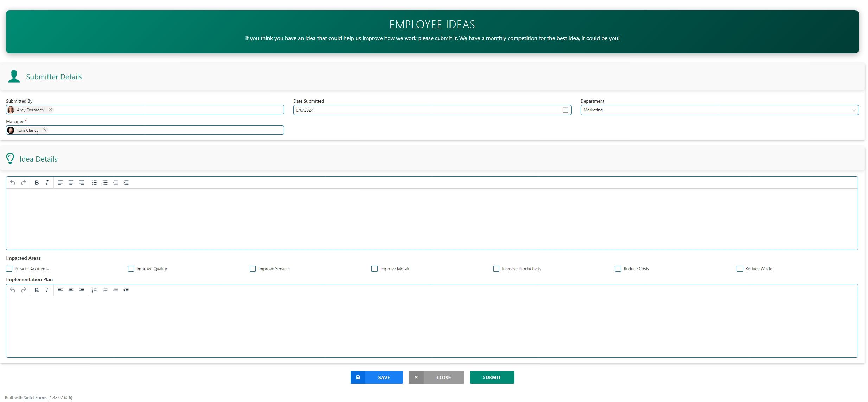Check the Prevent Accidents checkbox
The height and width of the screenshot is (402, 868).
pos(9,269)
